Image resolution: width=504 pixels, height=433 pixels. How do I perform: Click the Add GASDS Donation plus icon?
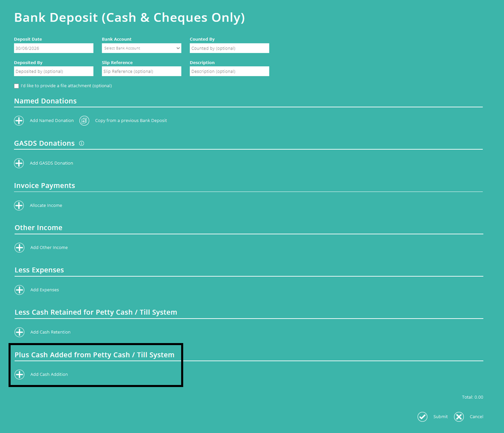pyautogui.click(x=19, y=163)
